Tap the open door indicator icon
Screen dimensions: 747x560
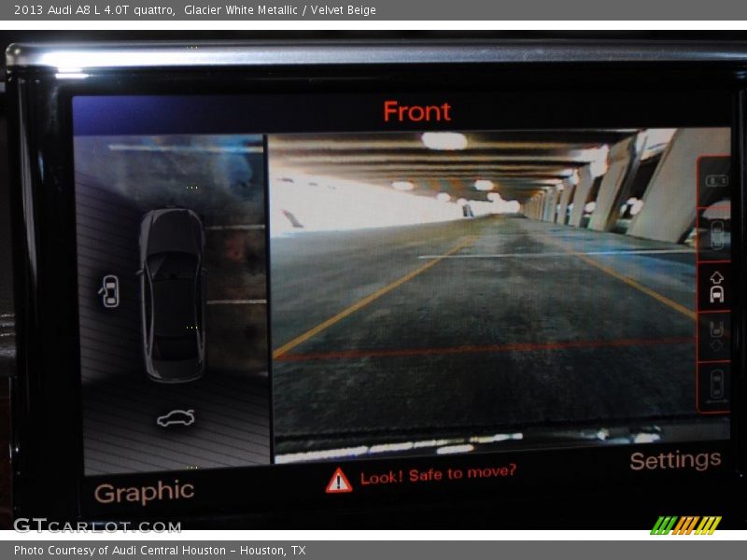click(x=110, y=291)
